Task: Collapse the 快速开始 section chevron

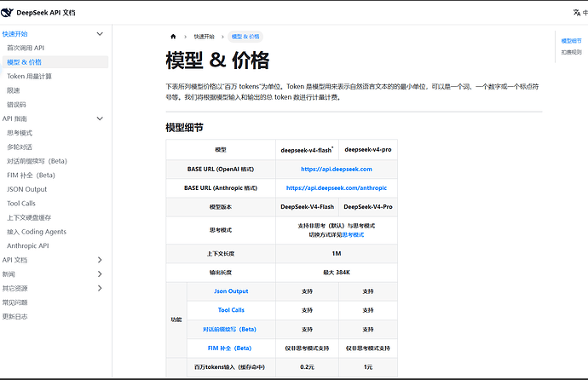Action: [x=100, y=34]
